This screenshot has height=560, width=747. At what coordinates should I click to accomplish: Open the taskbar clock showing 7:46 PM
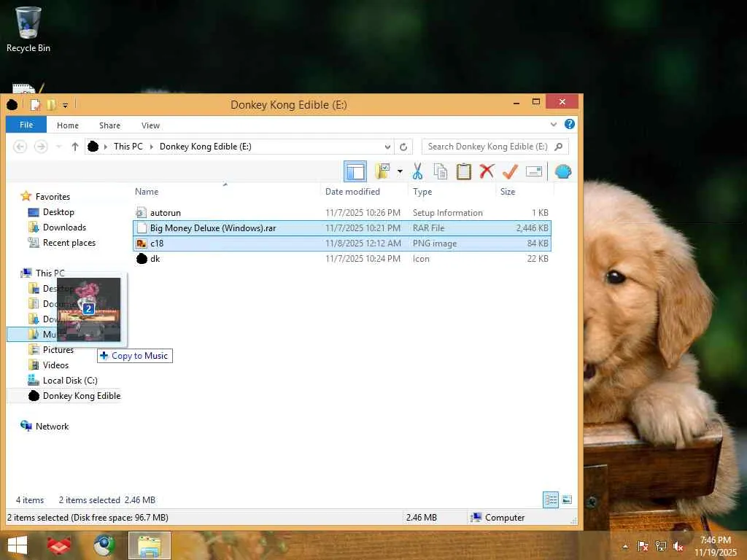[x=715, y=546]
